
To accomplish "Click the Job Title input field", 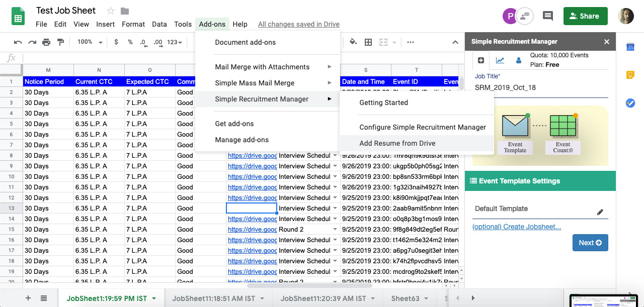I will tap(541, 87).
